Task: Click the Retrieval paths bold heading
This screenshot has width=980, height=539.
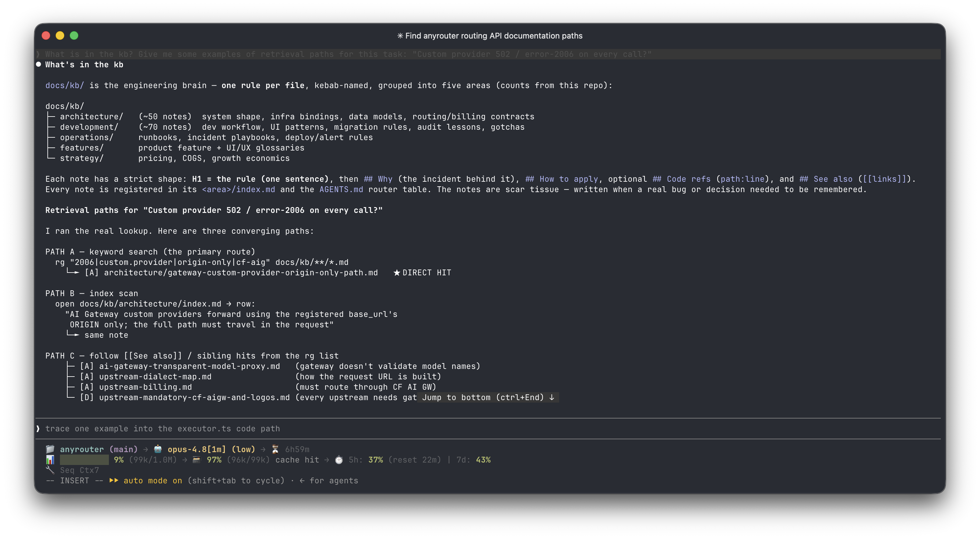Action: pos(214,210)
